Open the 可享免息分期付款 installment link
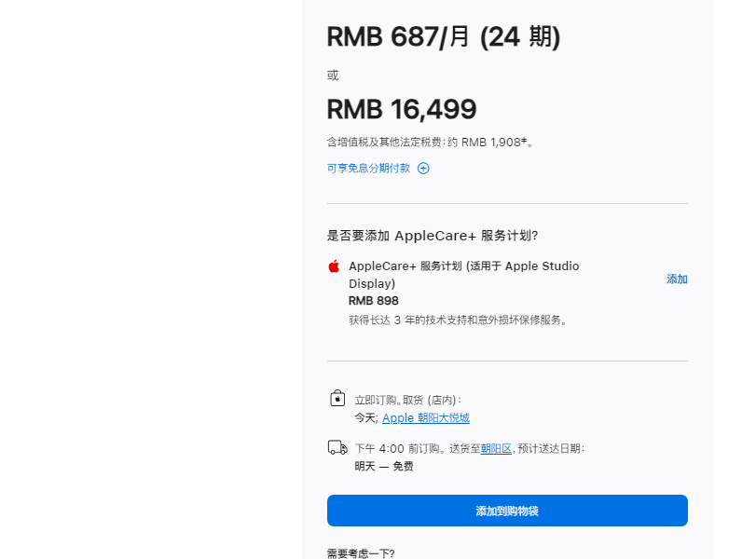Screen dimensions: 756x559 [x=368, y=169]
